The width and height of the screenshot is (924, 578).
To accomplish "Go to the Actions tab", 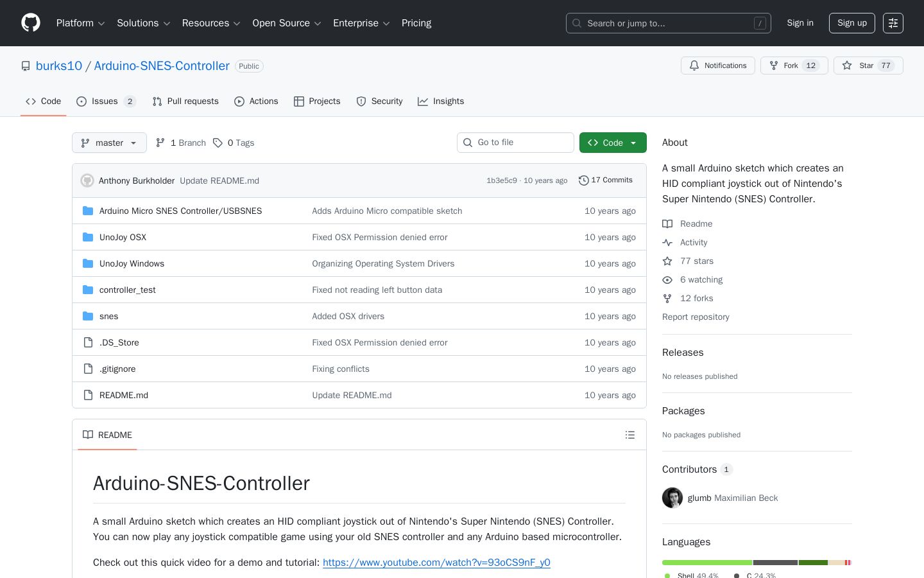I will [x=256, y=101].
